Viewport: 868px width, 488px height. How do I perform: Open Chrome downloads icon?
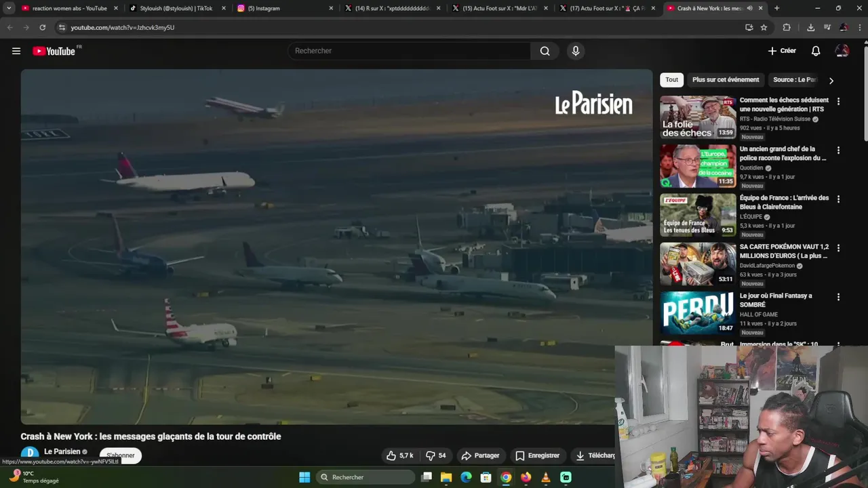[x=810, y=27]
